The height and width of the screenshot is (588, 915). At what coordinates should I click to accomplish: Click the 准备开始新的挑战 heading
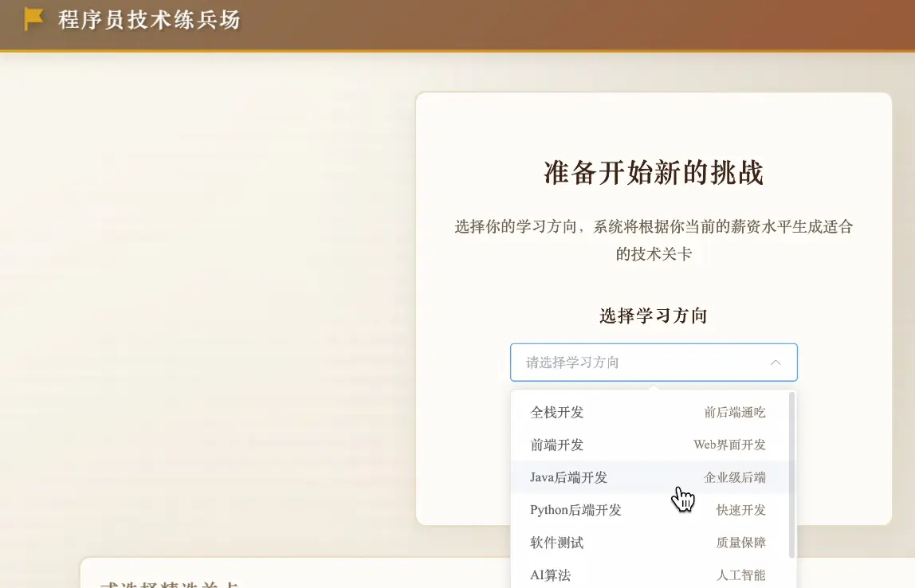[x=654, y=172]
